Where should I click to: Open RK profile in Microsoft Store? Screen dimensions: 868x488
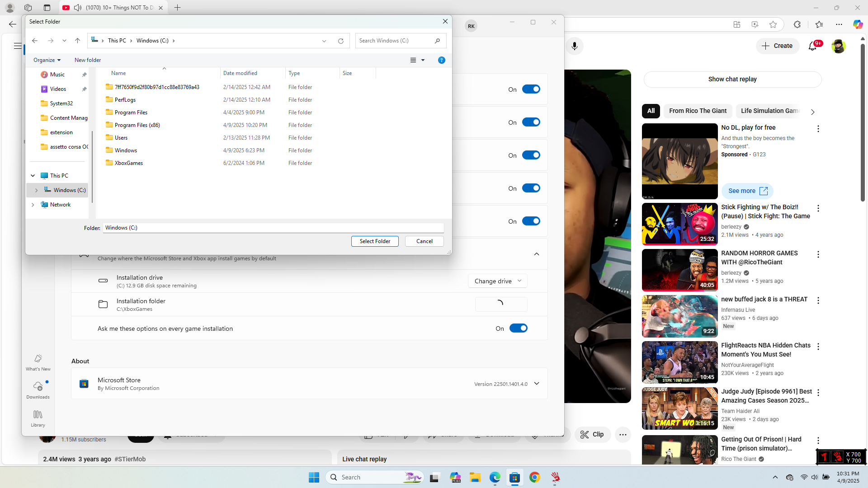pyautogui.click(x=471, y=26)
